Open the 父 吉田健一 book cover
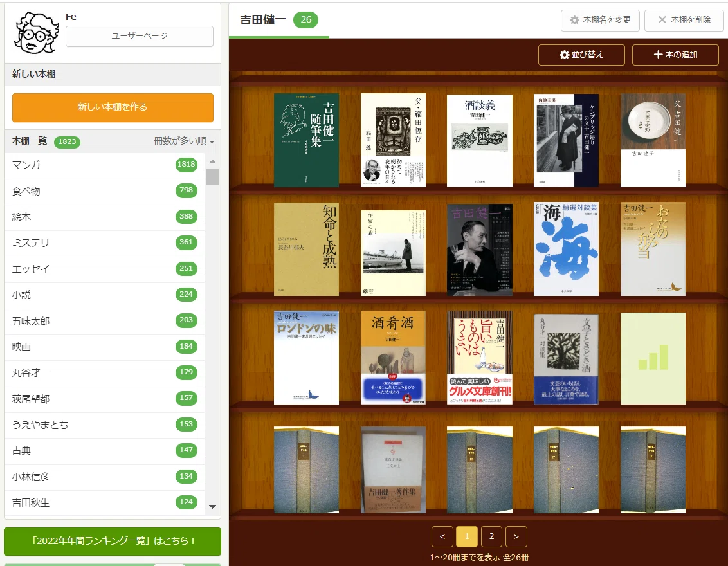Image resolution: width=728 pixels, height=566 pixels. click(653, 140)
